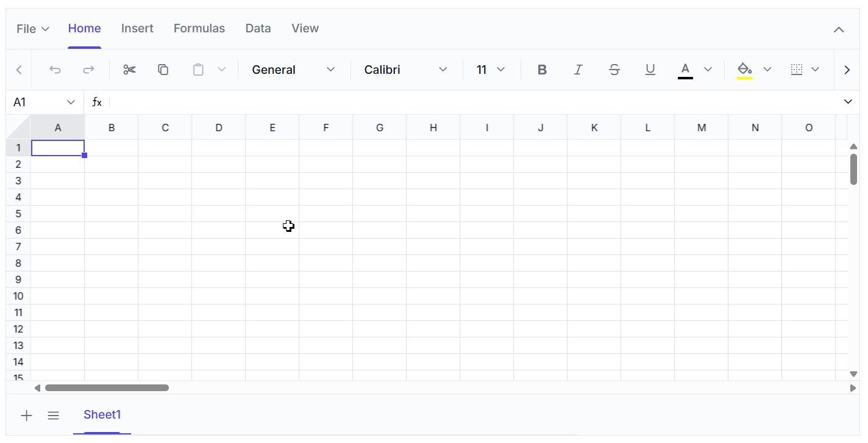Click the fx insert function icon

point(96,102)
